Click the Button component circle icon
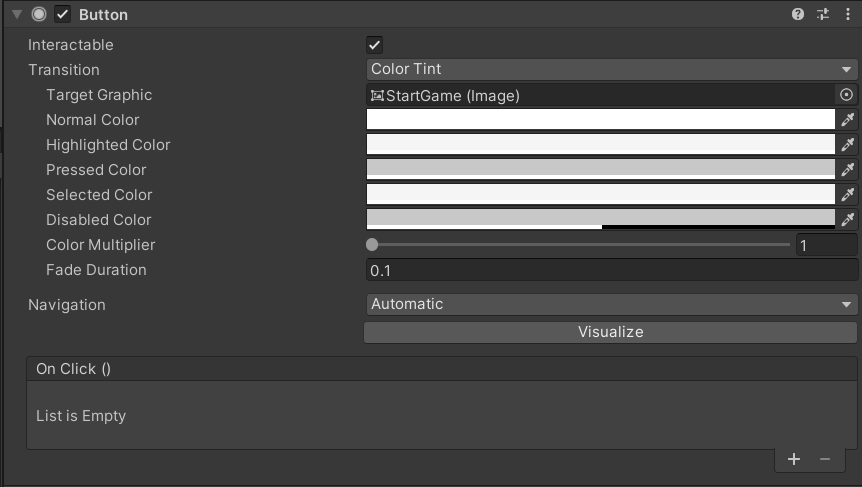Viewport: 862px width, 487px height. tap(38, 14)
